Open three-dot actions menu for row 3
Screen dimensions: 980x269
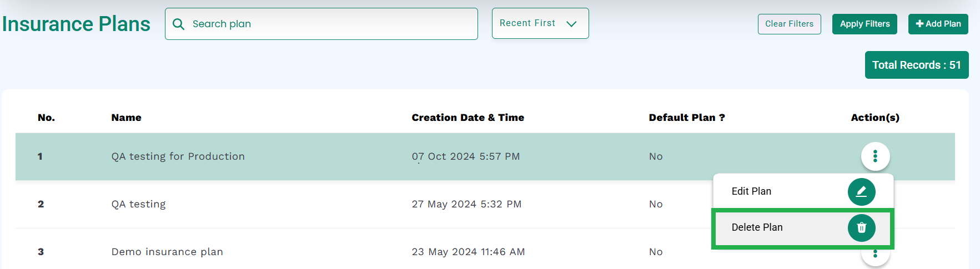click(x=875, y=254)
